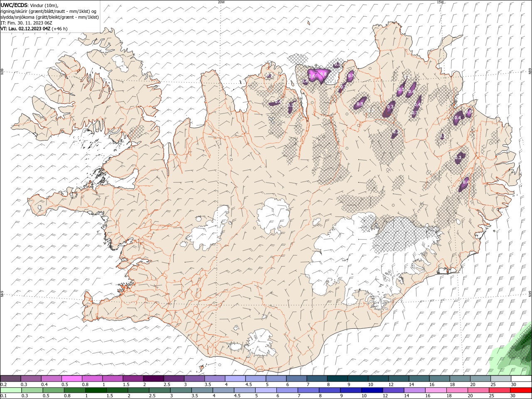
Task: Click the UWC/ECDS title text
Action: click(x=14, y=5)
